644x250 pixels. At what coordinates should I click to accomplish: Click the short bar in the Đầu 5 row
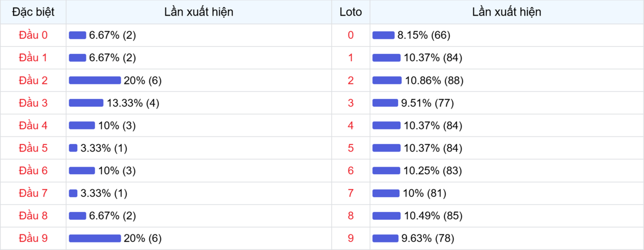point(73,148)
